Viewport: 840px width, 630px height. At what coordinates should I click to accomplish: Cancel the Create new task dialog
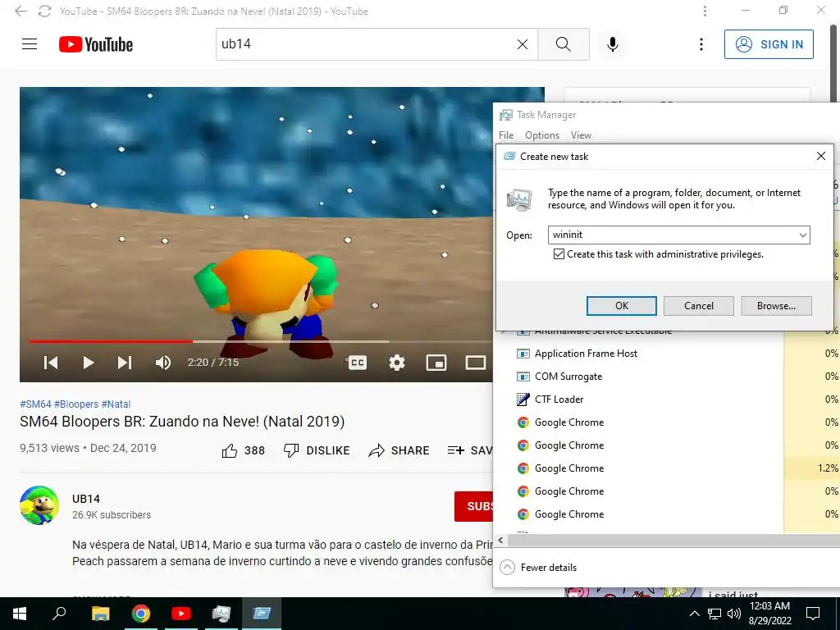(699, 306)
